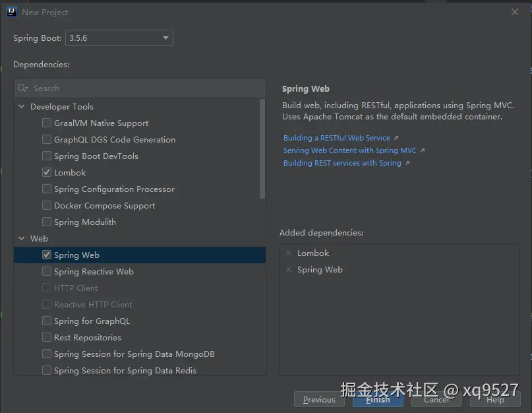Focus the dependencies Search field

(x=140, y=88)
